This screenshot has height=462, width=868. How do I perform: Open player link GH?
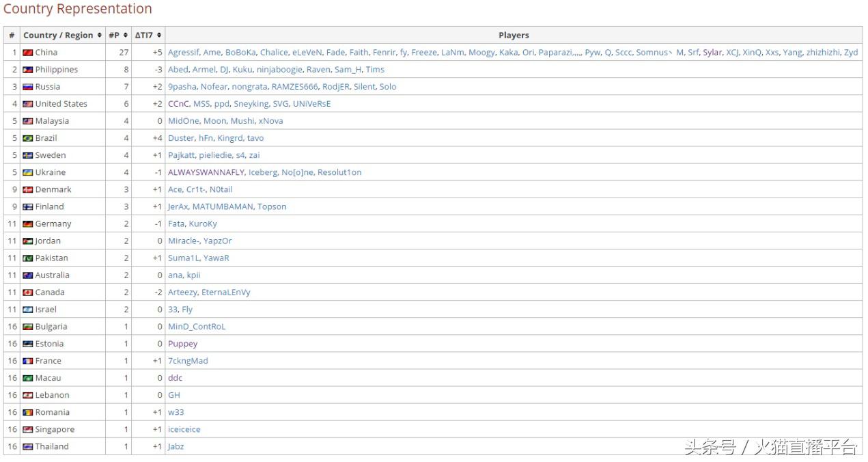click(x=174, y=395)
